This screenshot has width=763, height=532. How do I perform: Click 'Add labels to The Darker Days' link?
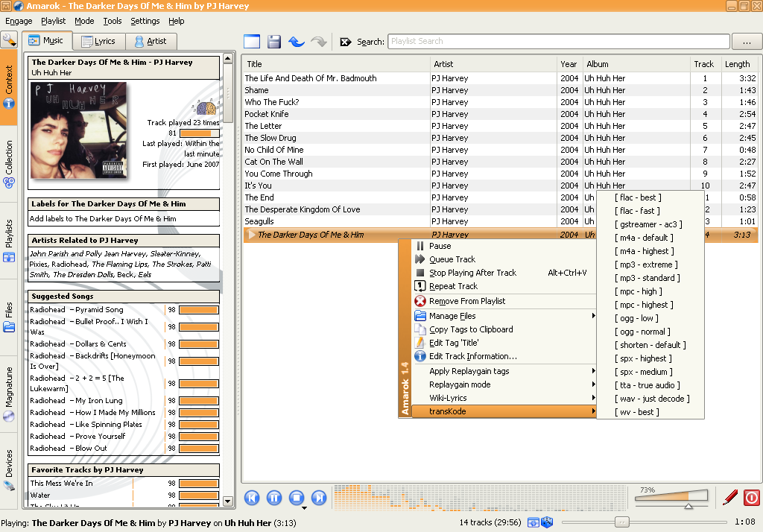(103, 219)
